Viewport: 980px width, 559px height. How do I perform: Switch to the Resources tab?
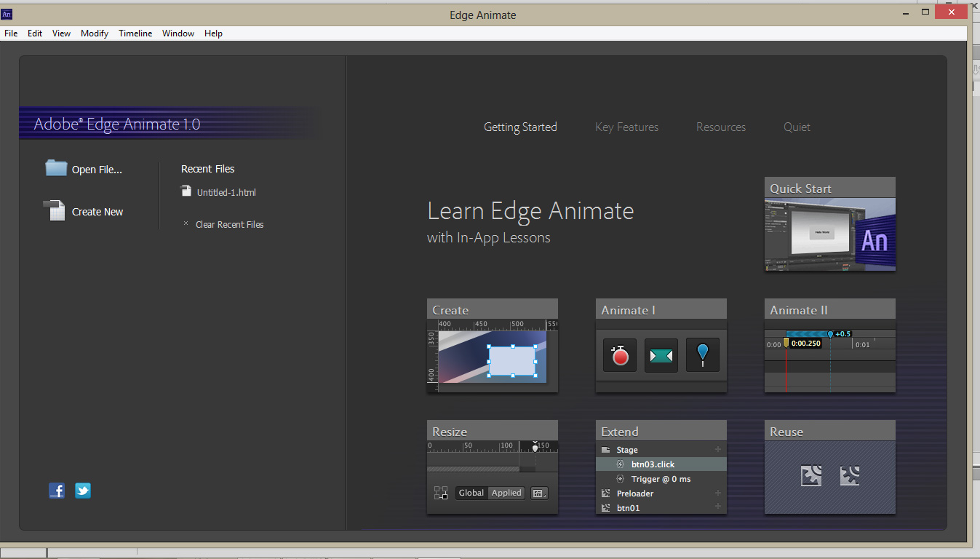coord(721,127)
